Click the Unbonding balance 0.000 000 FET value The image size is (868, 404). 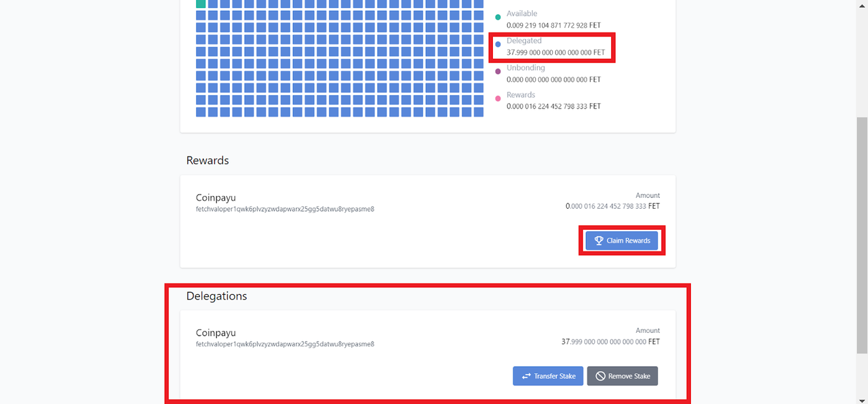pos(553,79)
